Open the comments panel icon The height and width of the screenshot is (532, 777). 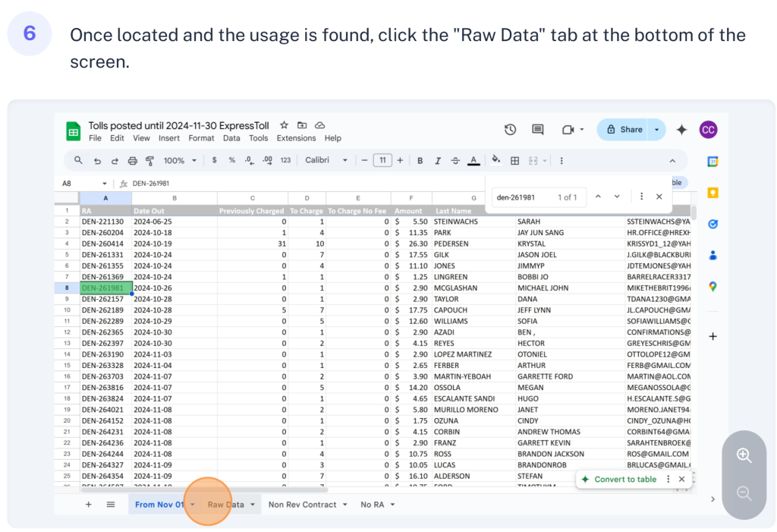point(538,130)
